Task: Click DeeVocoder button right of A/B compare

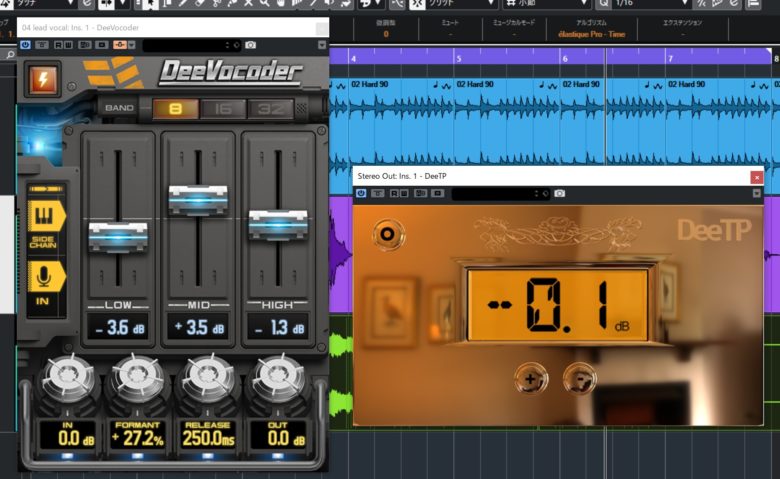Action: click(x=102, y=45)
